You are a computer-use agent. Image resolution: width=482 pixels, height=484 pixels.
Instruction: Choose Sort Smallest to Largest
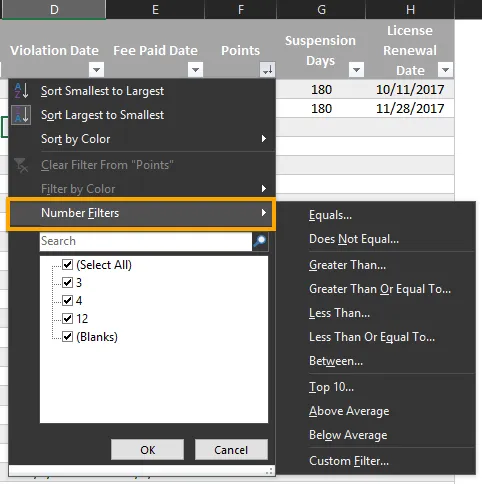coord(142,91)
